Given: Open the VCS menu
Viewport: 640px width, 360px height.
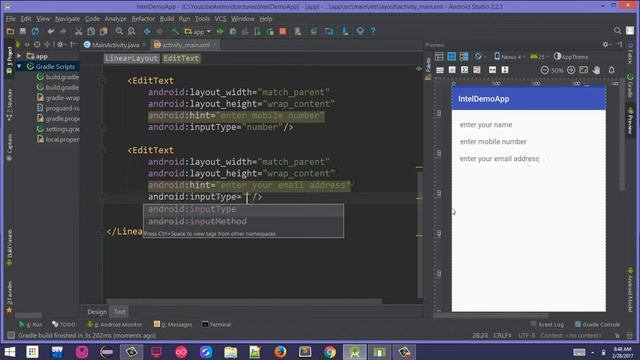Looking at the screenshot, I should click(x=220, y=19).
